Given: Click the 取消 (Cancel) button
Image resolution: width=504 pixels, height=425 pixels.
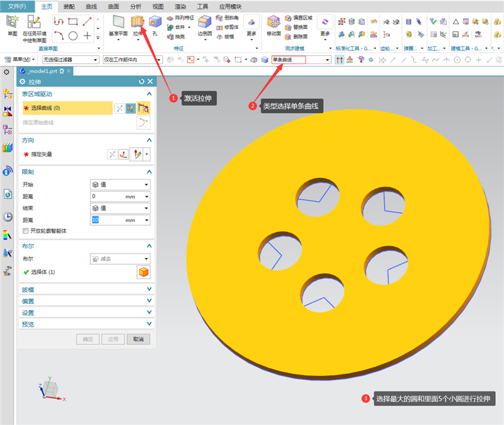Looking at the screenshot, I should tap(138, 339).
